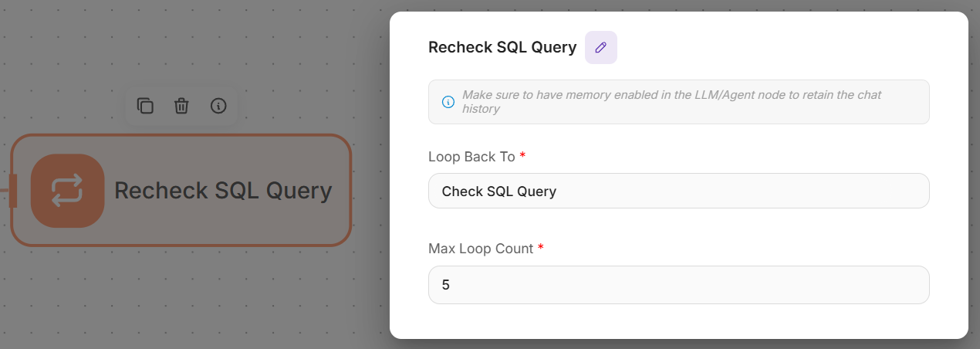Open node info from the toolbar icon
This screenshot has width=980, height=349.
tap(218, 106)
